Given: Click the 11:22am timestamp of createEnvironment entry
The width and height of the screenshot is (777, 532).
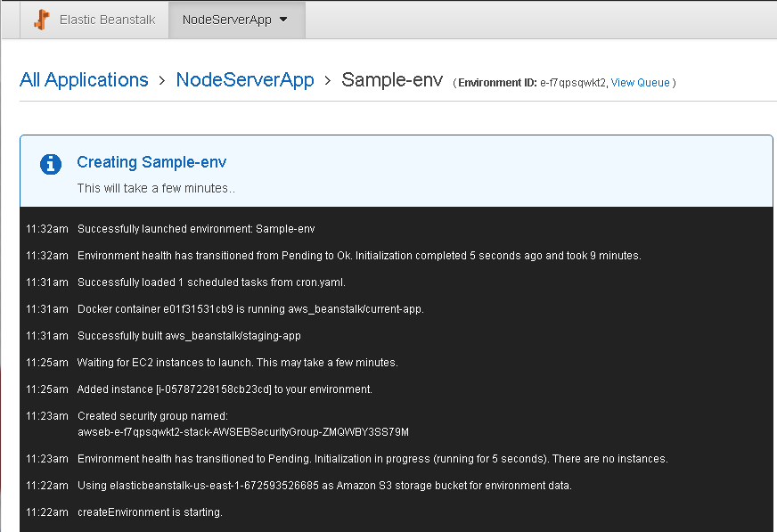Looking at the screenshot, I should click(47, 512).
